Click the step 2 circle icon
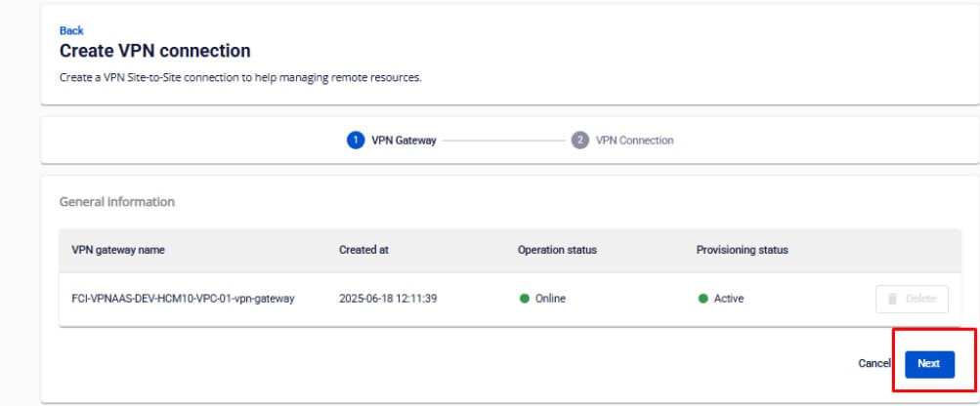 coord(580,140)
